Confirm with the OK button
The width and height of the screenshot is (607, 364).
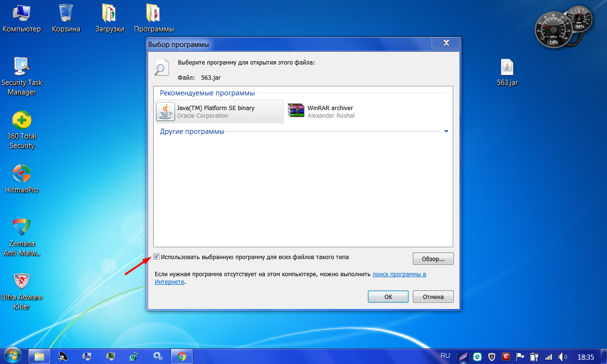pyautogui.click(x=388, y=297)
